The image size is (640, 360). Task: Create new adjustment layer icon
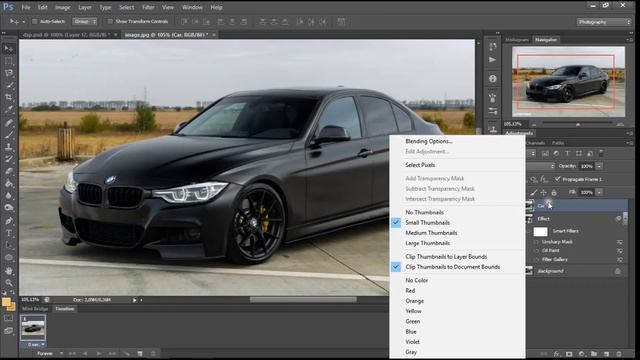point(581,354)
